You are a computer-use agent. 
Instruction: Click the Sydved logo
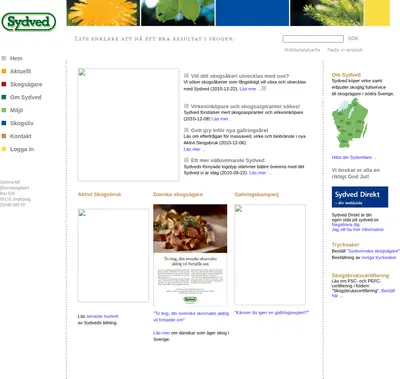[x=29, y=22]
